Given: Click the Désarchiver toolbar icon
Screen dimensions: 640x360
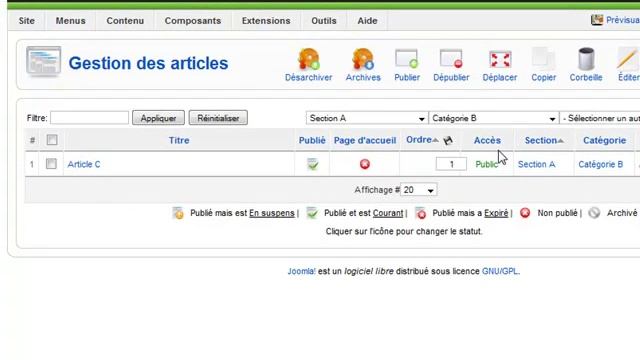Looking at the screenshot, I should tap(309, 59).
